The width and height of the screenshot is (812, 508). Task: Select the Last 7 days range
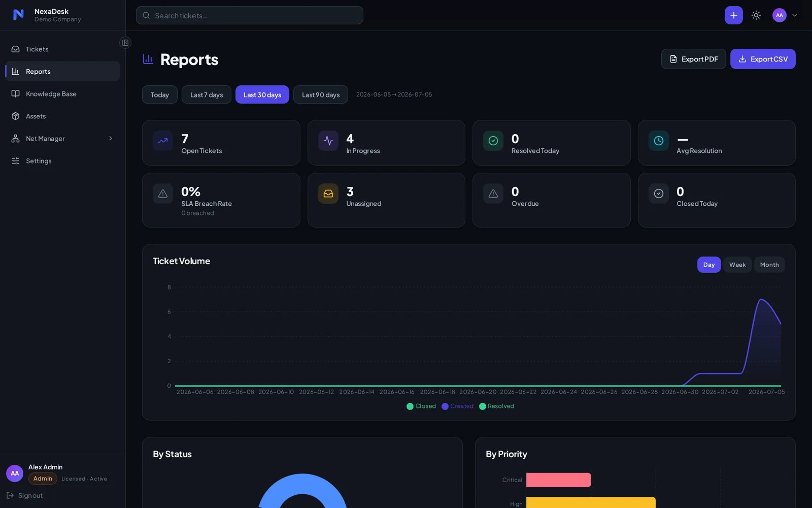point(207,94)
